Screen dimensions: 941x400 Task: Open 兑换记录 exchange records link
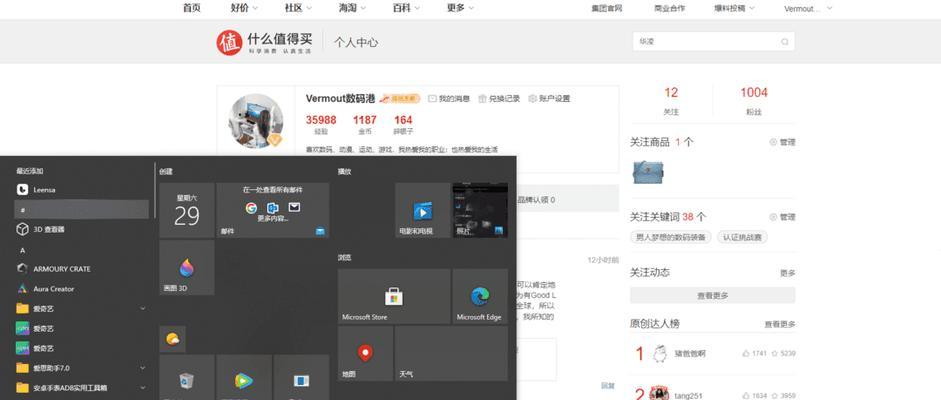click(x=499, y=99)
